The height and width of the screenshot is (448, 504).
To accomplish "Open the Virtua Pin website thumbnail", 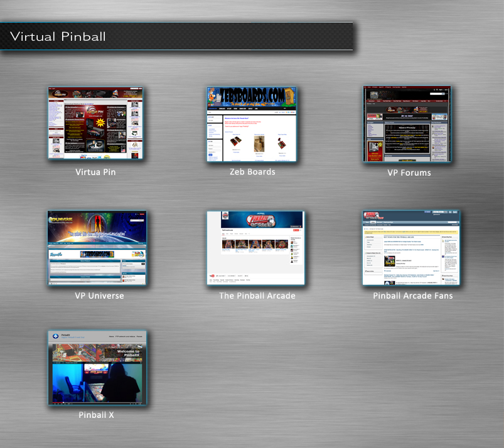I will click(x=95, y=123).
